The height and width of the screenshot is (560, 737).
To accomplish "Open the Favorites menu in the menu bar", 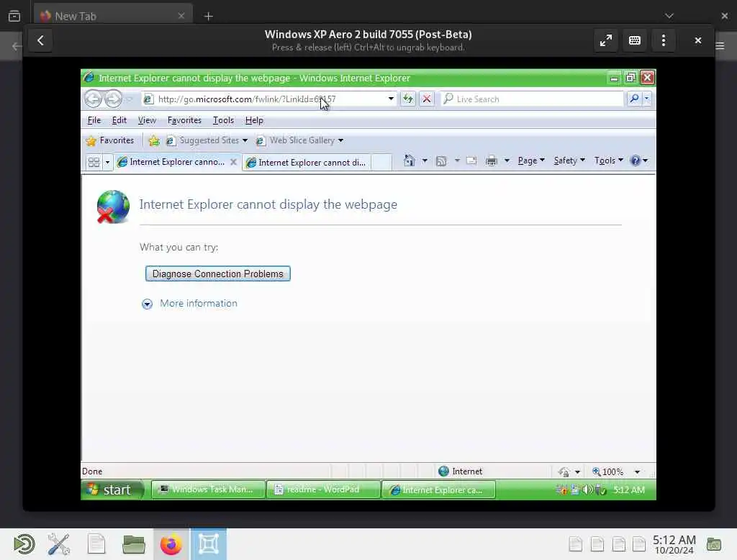I will (x=184, y=120).
